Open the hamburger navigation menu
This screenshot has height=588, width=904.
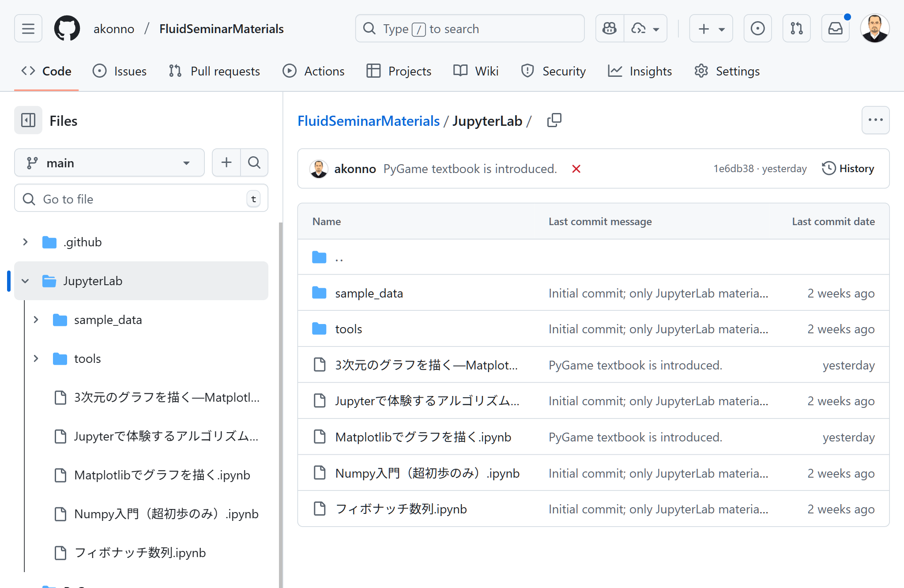27,28
